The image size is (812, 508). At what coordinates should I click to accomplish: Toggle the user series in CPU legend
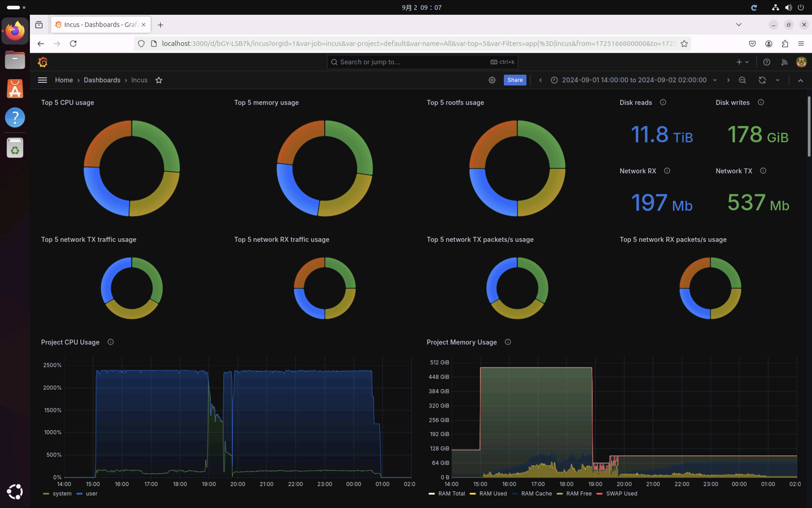(x=91, y=494)
